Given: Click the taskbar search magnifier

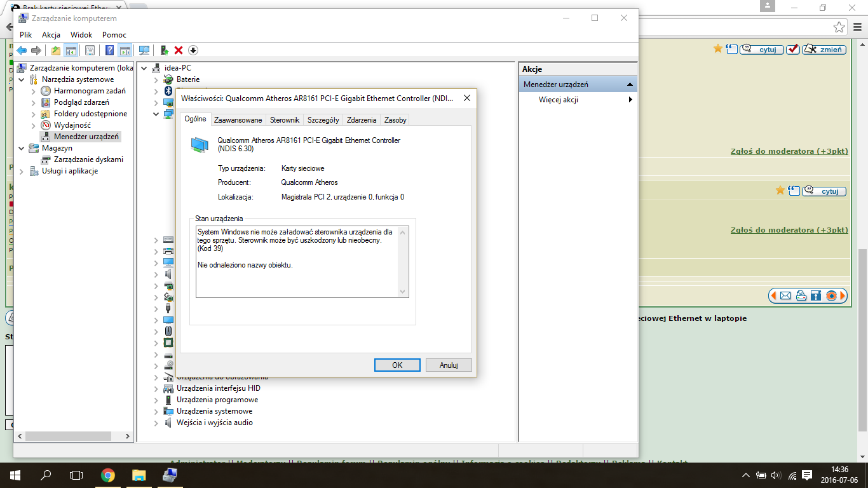Looking at the screenshot, I should [46, 475].
